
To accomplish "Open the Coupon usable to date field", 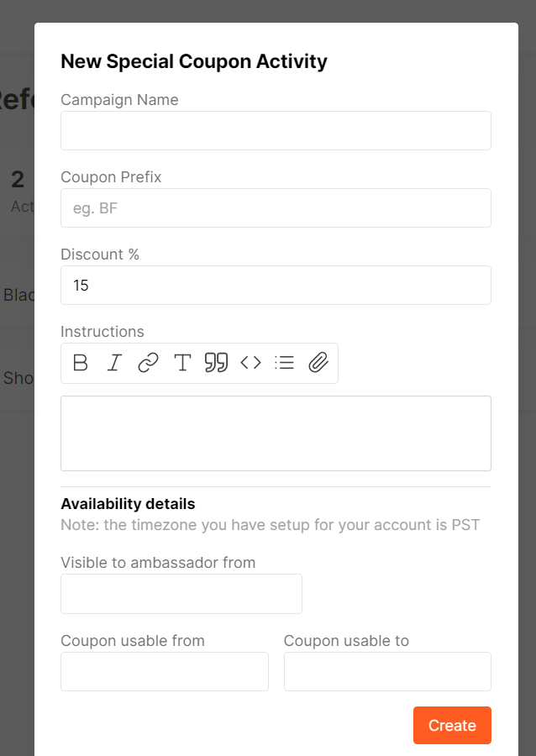I will tap(387, 672).
